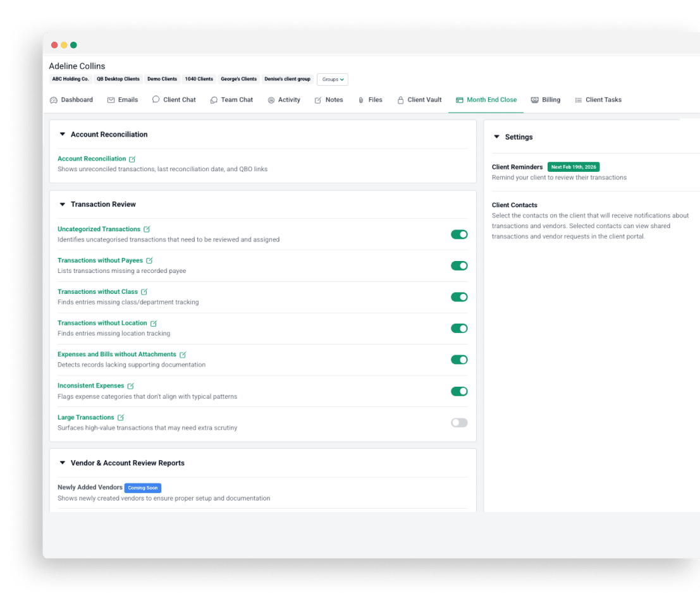The height and width of the screenshot is (601, 700).
Task: Select the ABC Holding Co. client group tag
Action: click(x=70, y=79)
